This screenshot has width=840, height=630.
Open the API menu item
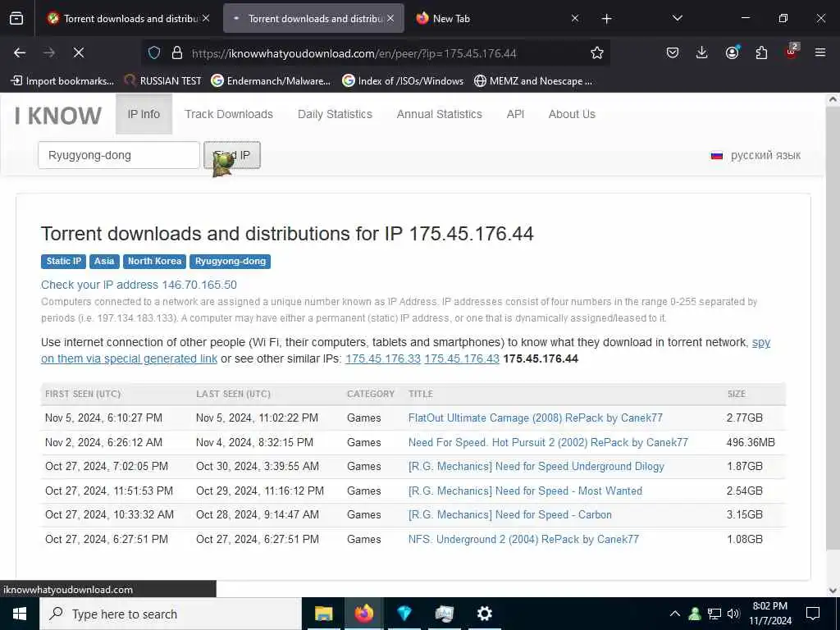click(x=515, y=114)
